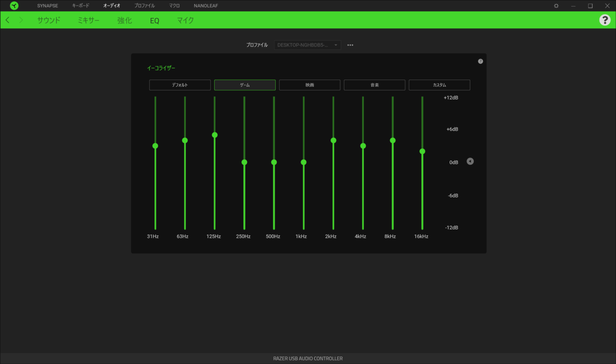
Task: Select the 映画 equalizer preset
Action: click(x=310, y=85)
